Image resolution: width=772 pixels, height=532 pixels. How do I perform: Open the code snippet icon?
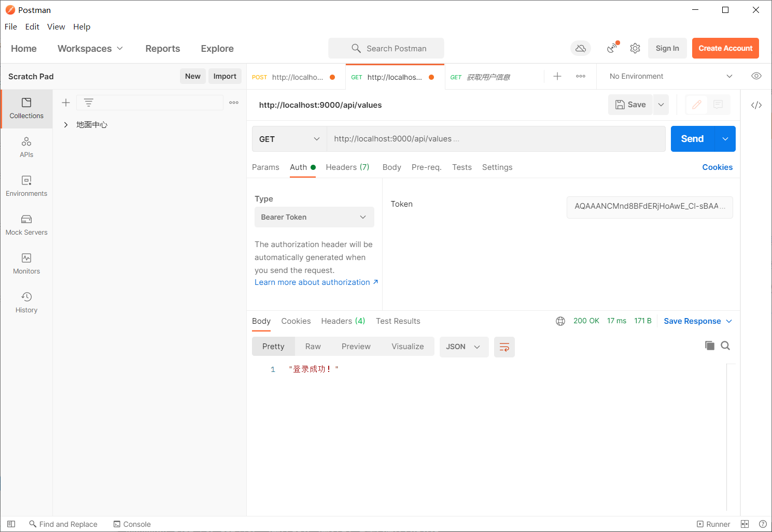coord(756,105)
